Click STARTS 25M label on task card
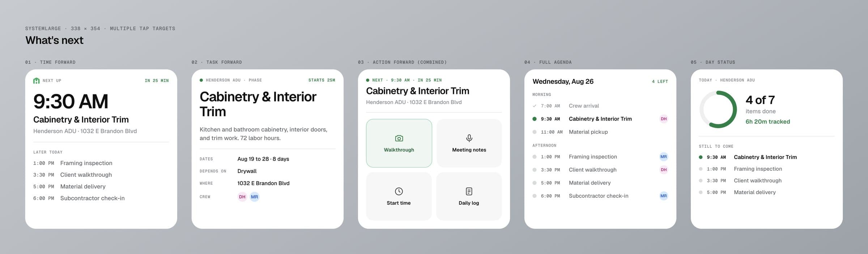This screenshot has width=868, height=254. coord(322,80)
